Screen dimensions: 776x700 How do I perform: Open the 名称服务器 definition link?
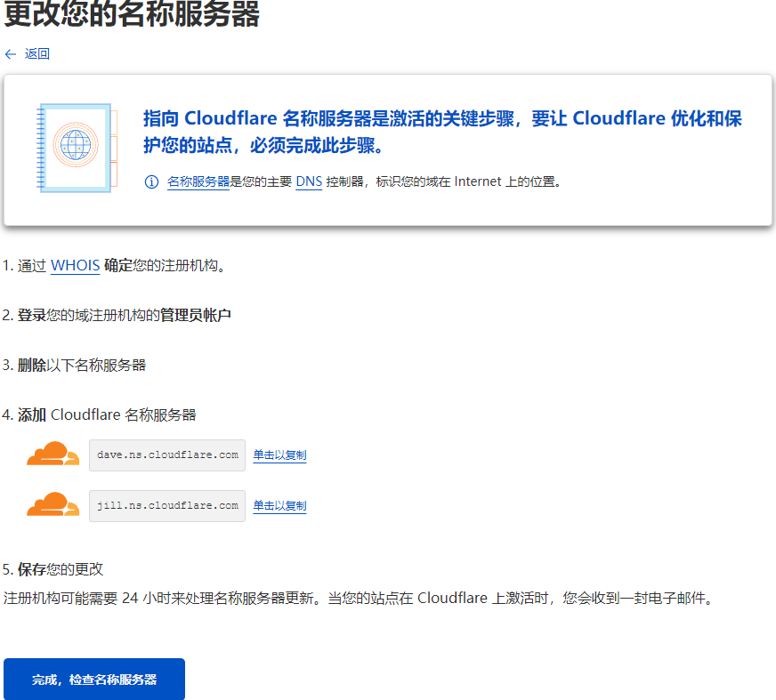click(x=198, y=182)
